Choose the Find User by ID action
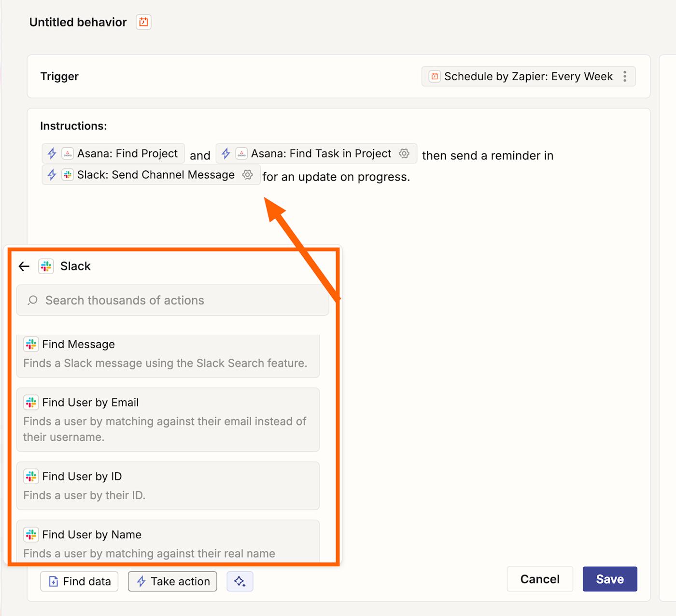The width and height of the screenshot is (676, 616). point(168,486)
